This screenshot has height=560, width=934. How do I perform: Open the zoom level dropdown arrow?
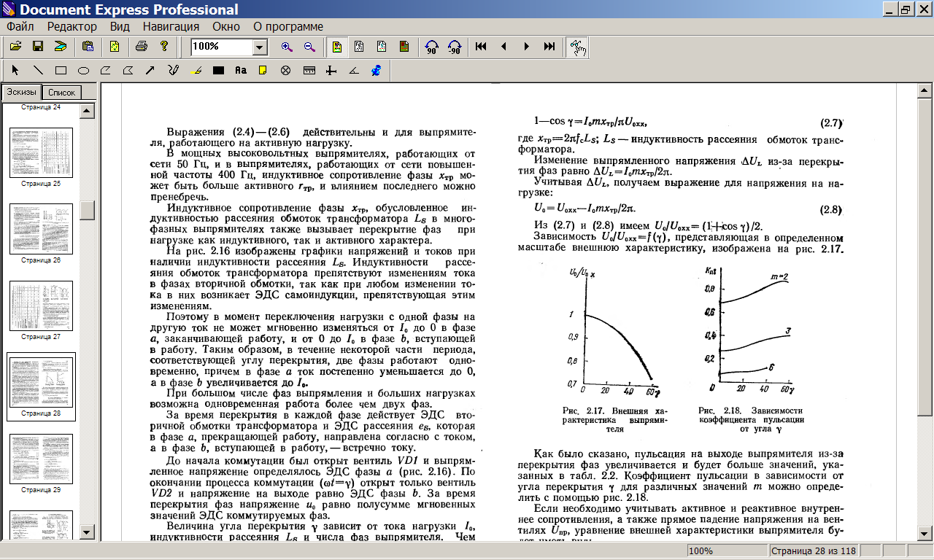tap(260, 47)
